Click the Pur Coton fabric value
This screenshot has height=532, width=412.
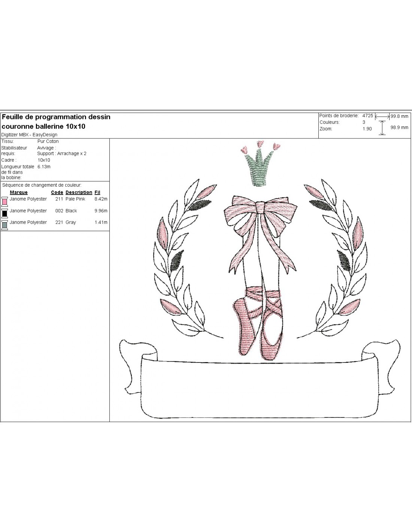(48, 141)
